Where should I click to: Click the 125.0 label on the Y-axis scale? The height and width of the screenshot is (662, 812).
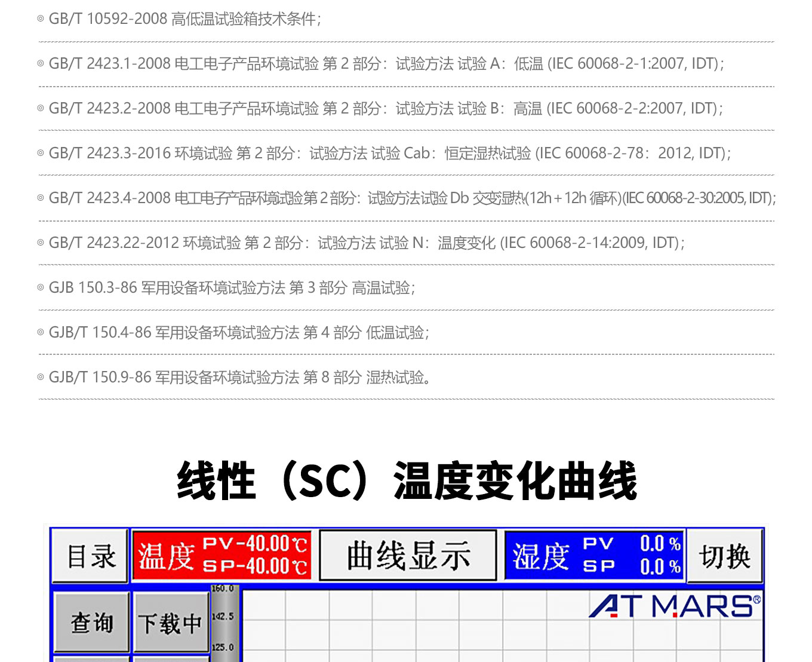222,647
